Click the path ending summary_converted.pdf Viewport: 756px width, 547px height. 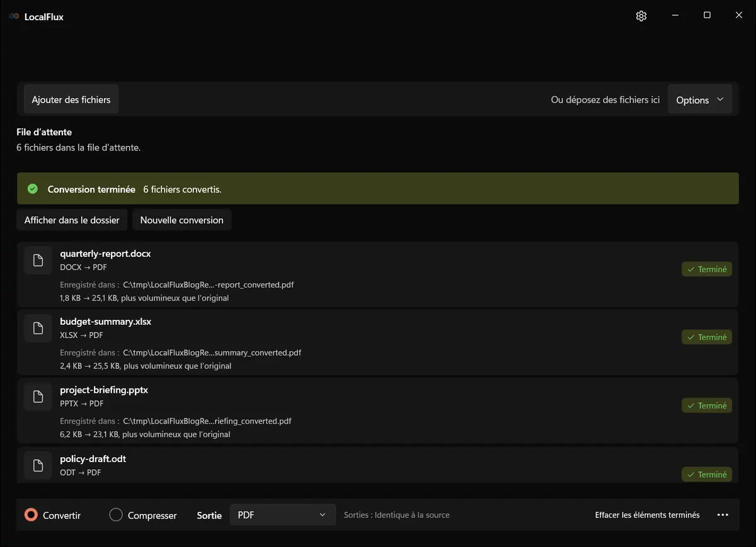212,352
